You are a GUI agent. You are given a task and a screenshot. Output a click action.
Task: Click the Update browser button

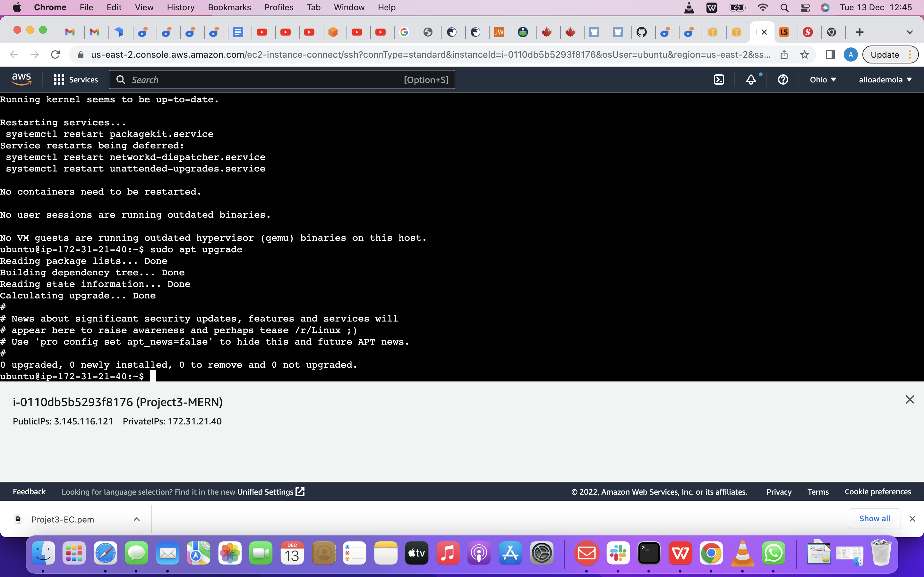886,54
